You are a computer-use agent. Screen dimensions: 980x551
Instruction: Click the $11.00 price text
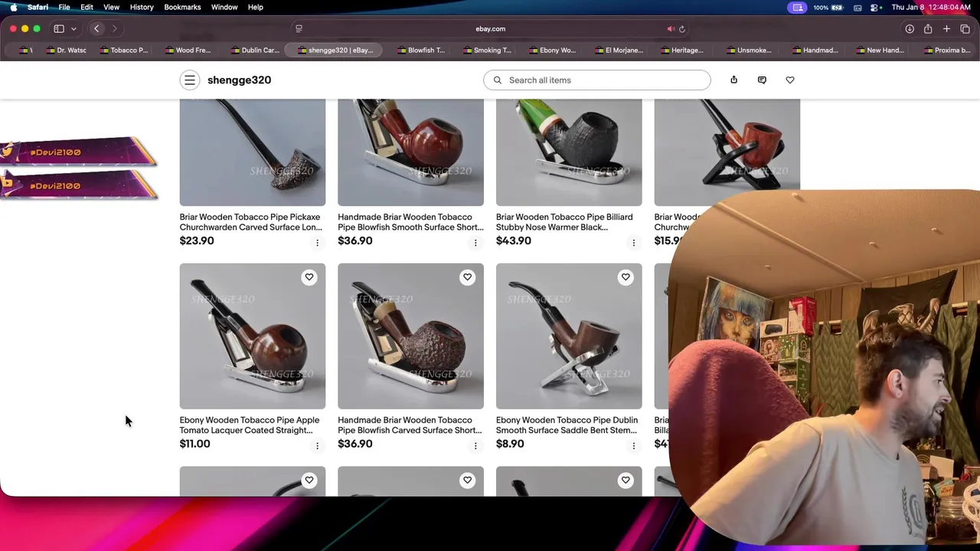point(195,443)
